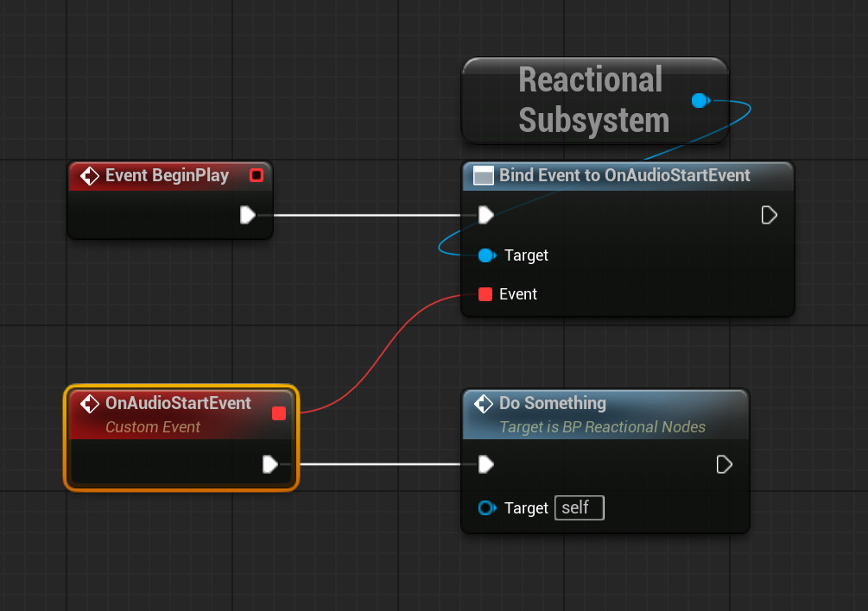
Task: Select the Do Something node title
Action: 553,403
